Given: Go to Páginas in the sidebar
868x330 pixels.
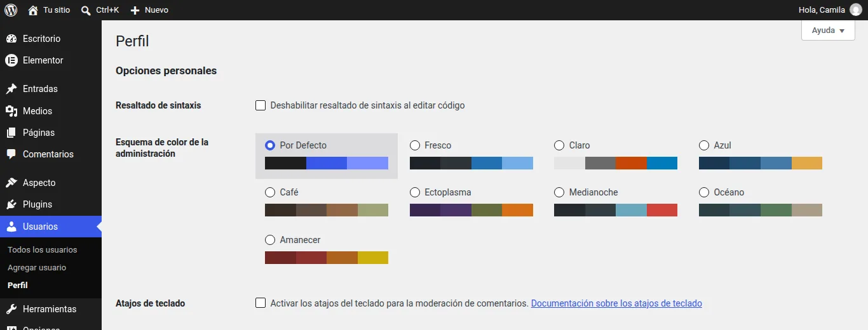Looking at the screenshot, I should 51,133.
